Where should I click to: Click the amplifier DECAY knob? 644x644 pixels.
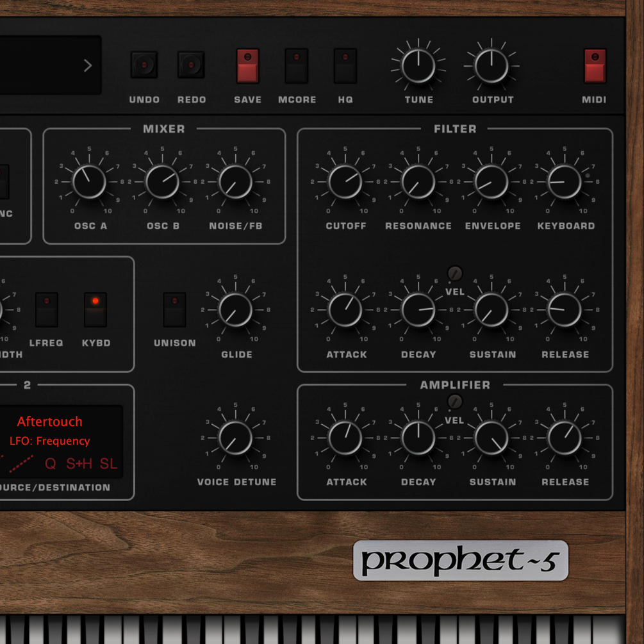(418, 438)
